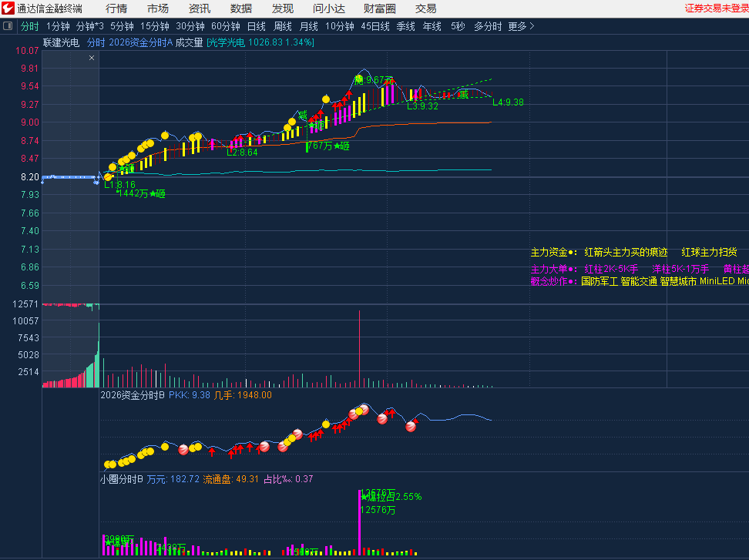Click the 证券交易未登录 login link
749x560 pixels.
(x=716, y=8)
